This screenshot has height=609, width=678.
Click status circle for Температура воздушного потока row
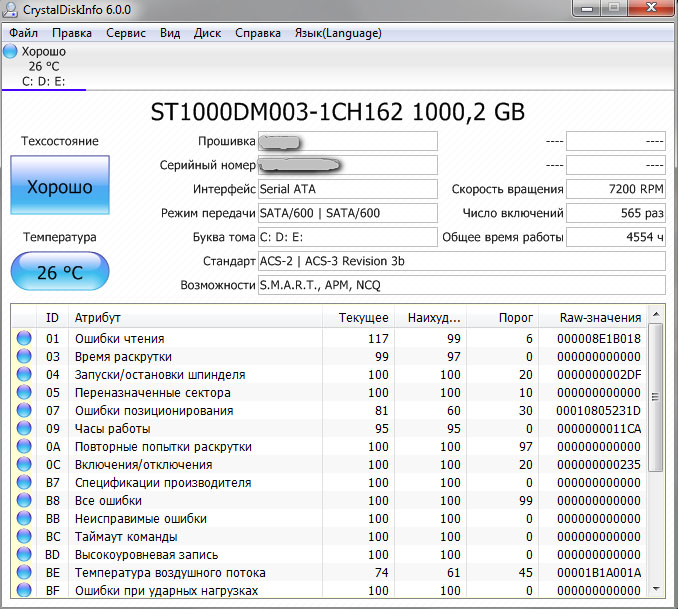[x=24, y=572]
